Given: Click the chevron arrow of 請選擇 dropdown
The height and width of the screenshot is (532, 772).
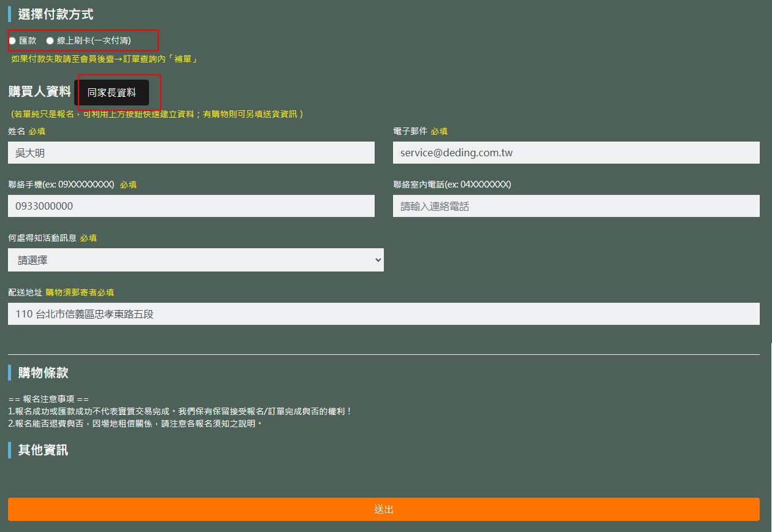Looking at the screenshot, I should coord(377,260).
